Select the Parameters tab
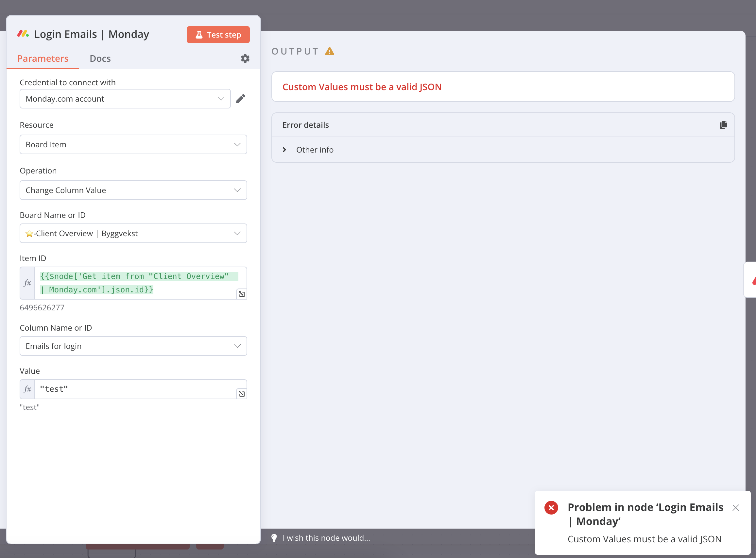Viewport: 756px width, 558px height. 43,58
